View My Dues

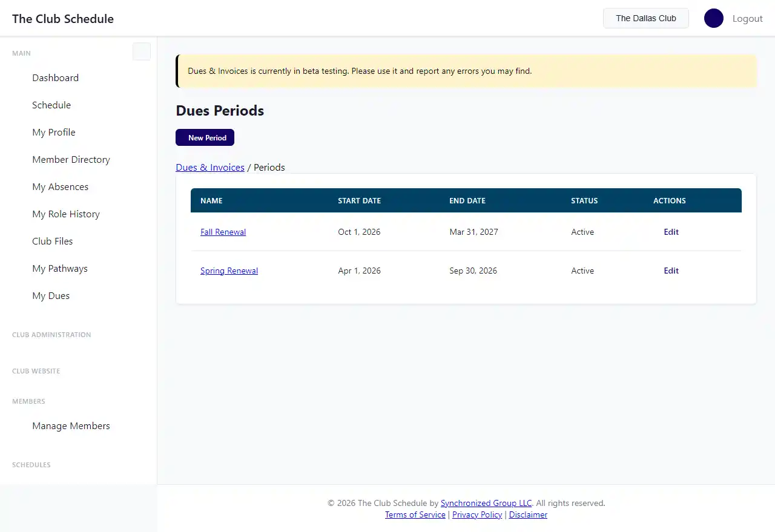(x=51, y=295)
